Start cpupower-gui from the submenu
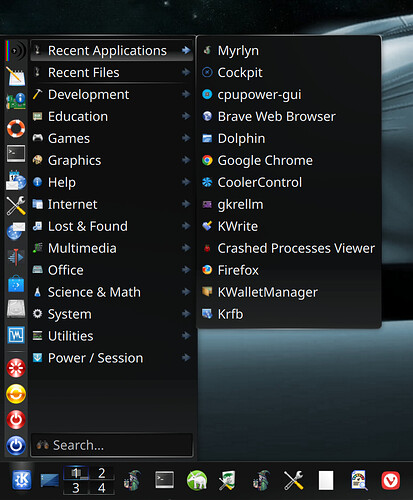 click(289, 94)
